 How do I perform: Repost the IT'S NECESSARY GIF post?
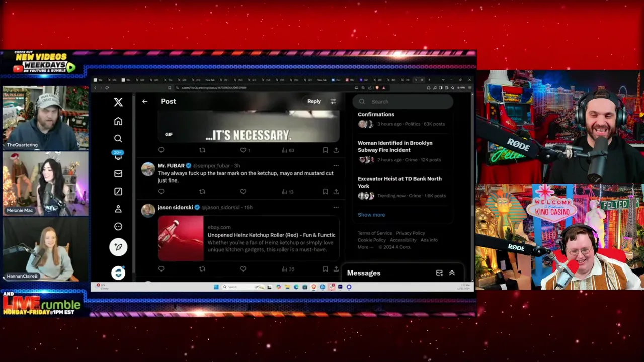tap(202, 150)
